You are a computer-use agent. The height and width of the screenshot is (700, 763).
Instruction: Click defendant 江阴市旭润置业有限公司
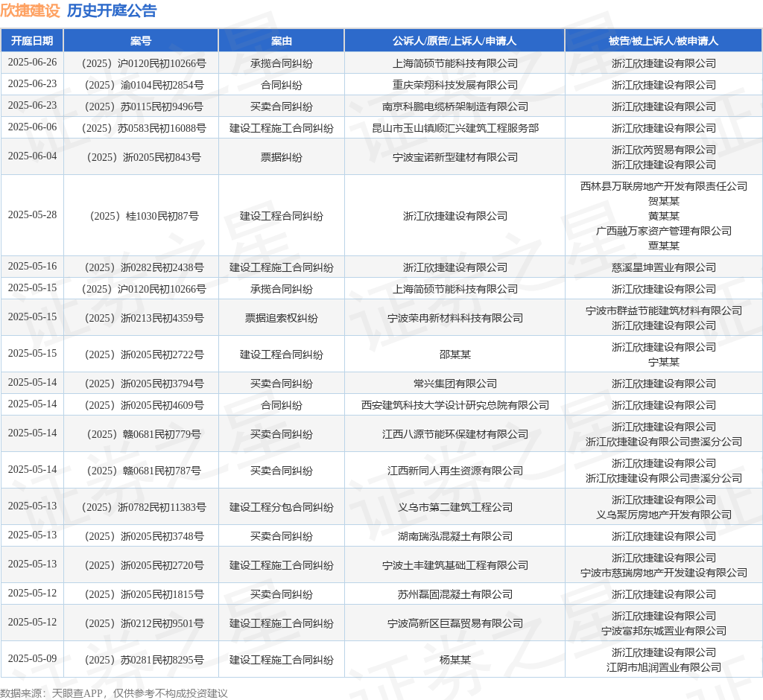(664, 667)
